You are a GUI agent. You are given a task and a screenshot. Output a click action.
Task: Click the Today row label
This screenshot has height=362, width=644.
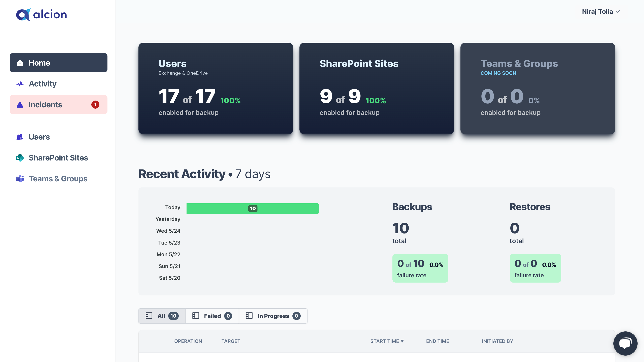tap(172, 207)
